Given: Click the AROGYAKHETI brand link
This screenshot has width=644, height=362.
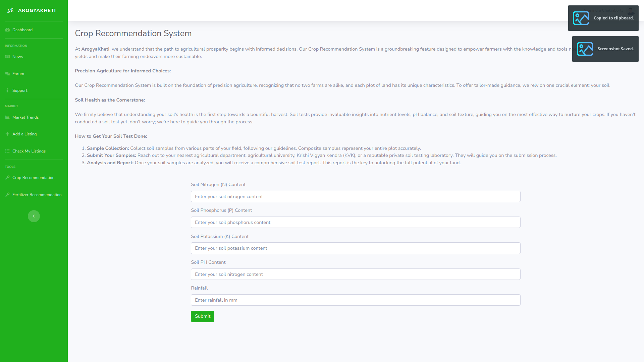Looking at the screenshot, I should tap(37, 10).
